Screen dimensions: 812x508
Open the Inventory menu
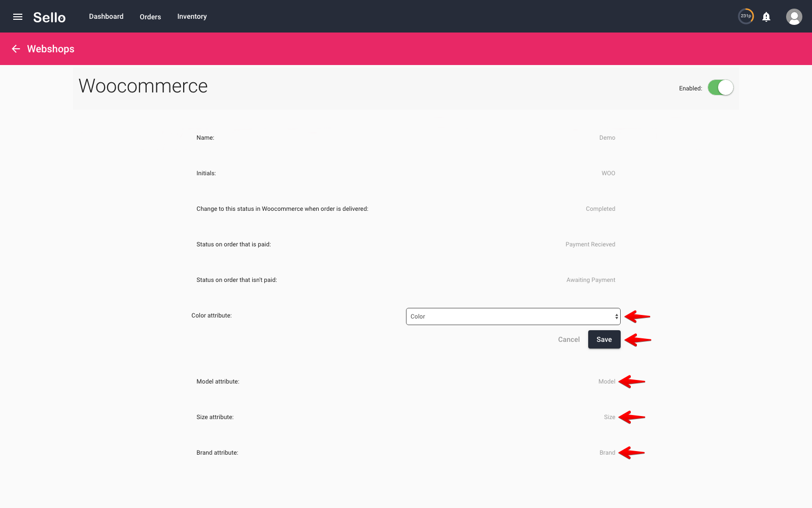[x=192, y=16]
